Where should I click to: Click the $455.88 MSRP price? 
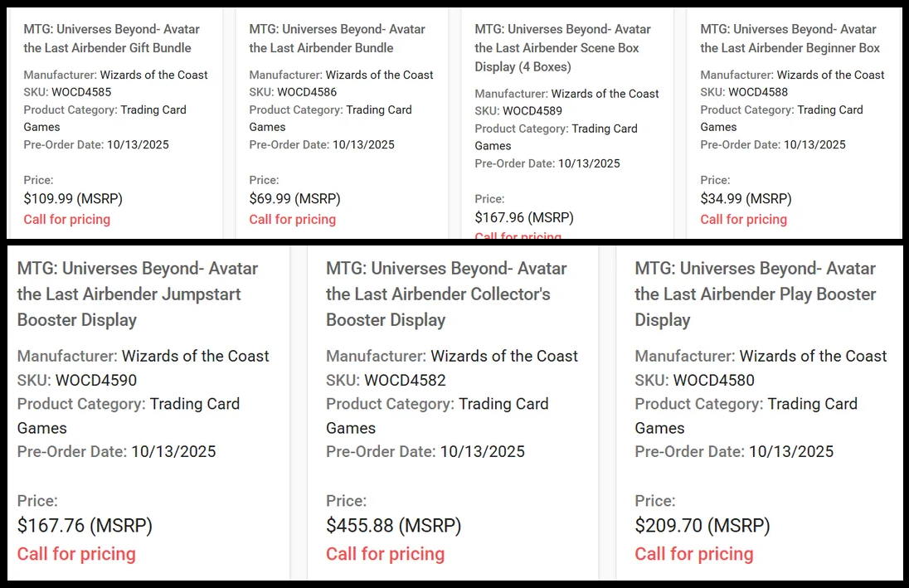394,525
